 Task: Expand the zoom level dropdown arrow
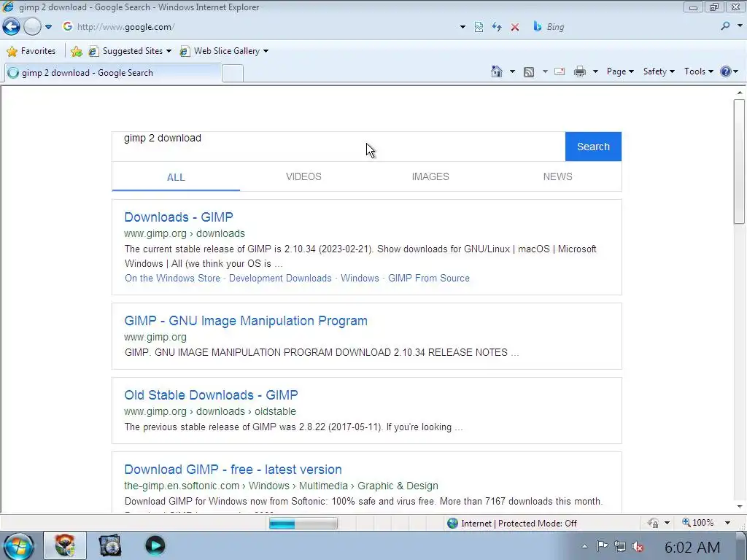[727, 523]
